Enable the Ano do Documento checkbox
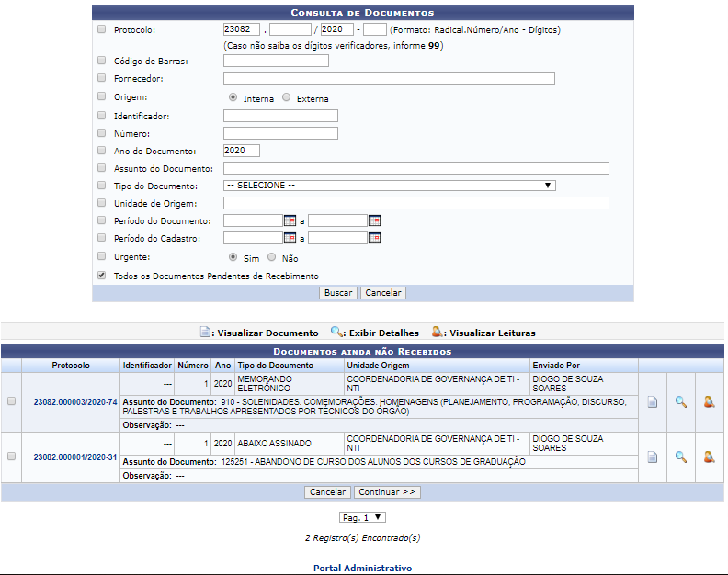The width and height of the screenshot is (728, 575). pos(102,151)
